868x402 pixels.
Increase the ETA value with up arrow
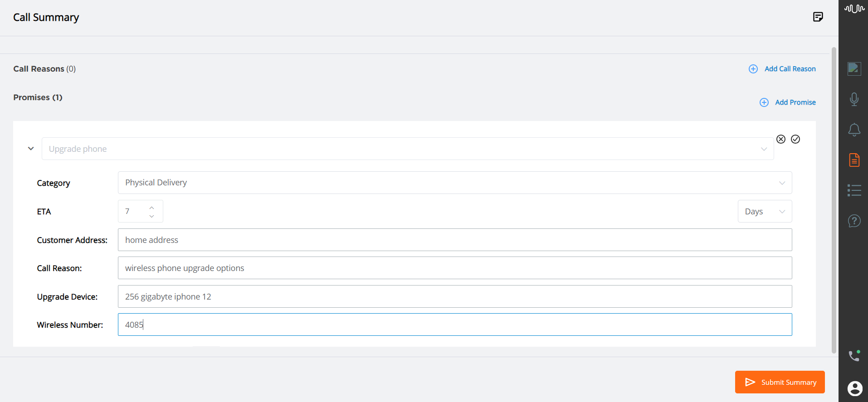coord(151,208)
